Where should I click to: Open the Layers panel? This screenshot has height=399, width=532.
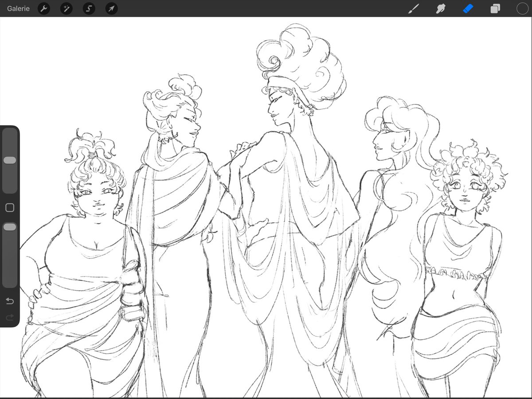tap(495, 8)
